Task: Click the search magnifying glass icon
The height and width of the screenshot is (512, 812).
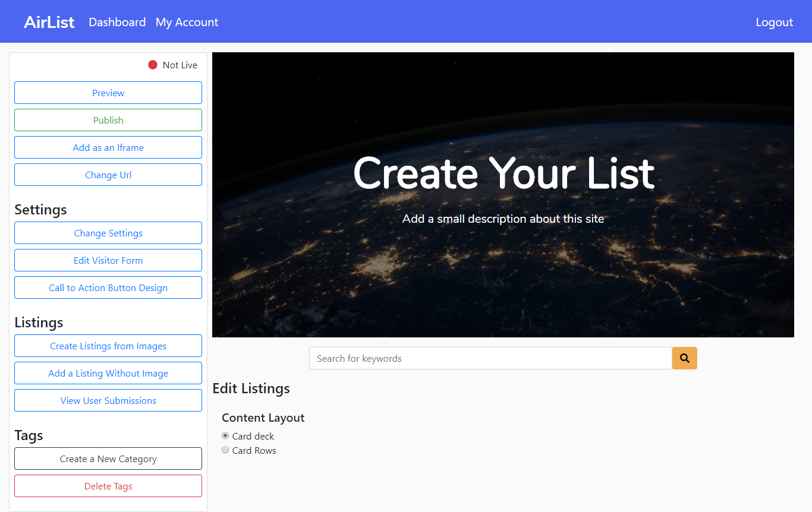Action: [684, 358]
